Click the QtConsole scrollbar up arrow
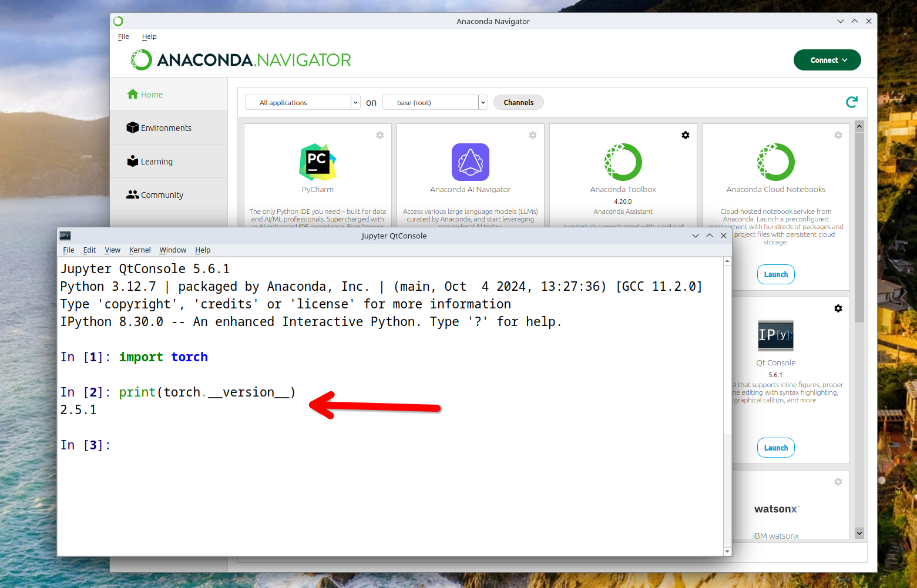917x588 pixels. point(727,261)
